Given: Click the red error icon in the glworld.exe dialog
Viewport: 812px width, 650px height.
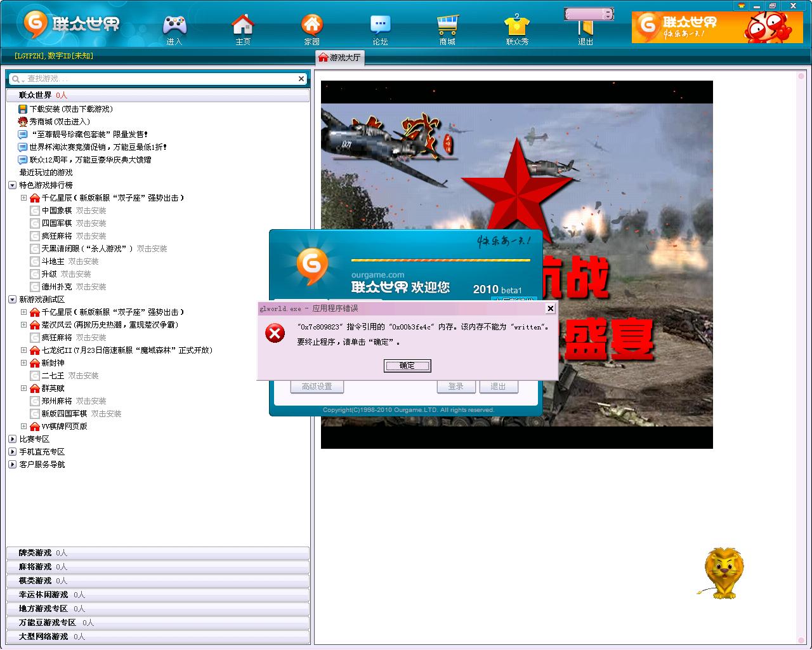Looking at the screenshot, I should pyautogui.click(x=275, y=333).
